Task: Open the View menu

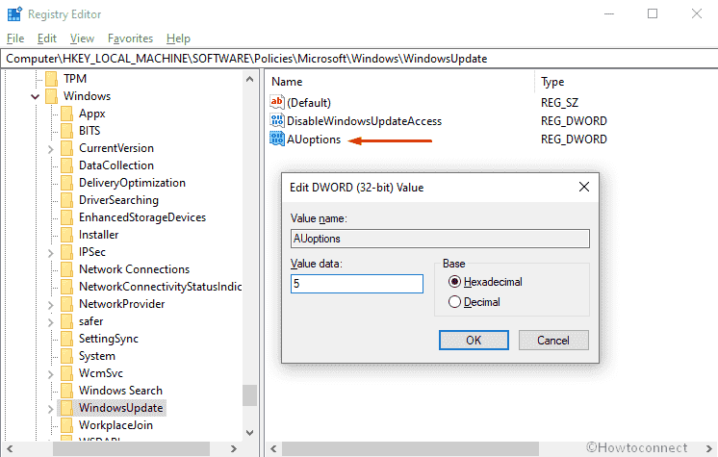Action: [x=82, y=38]
